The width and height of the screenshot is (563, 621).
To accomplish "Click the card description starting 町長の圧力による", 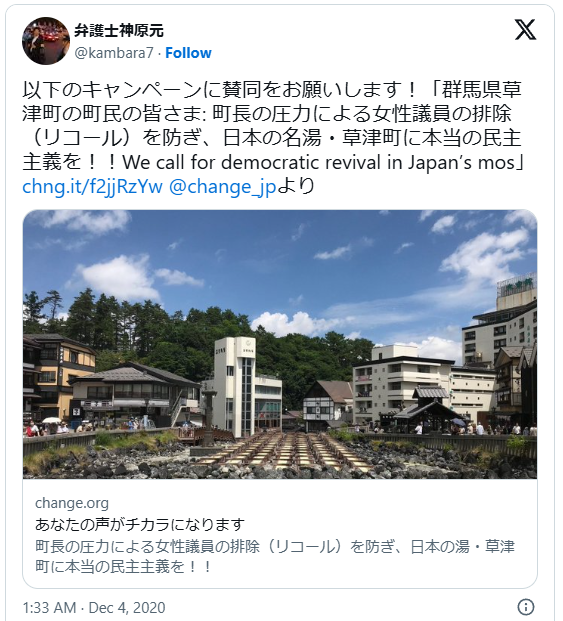I will click(275, 556).
